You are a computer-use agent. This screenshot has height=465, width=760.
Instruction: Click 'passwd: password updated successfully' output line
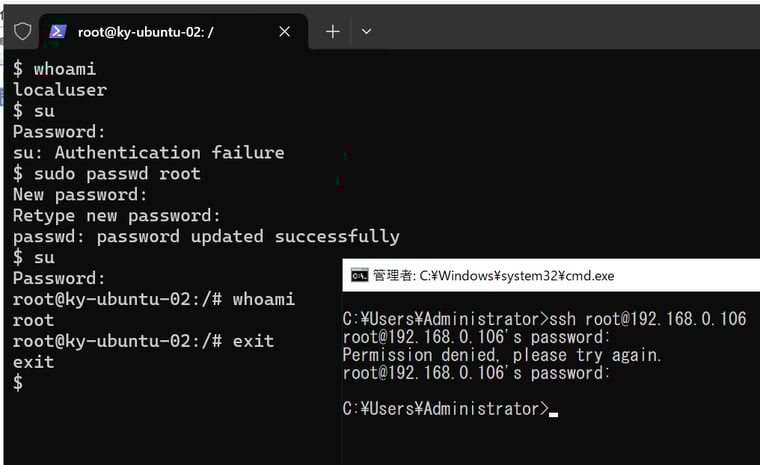pyautogui.click(x=206, y=237)
